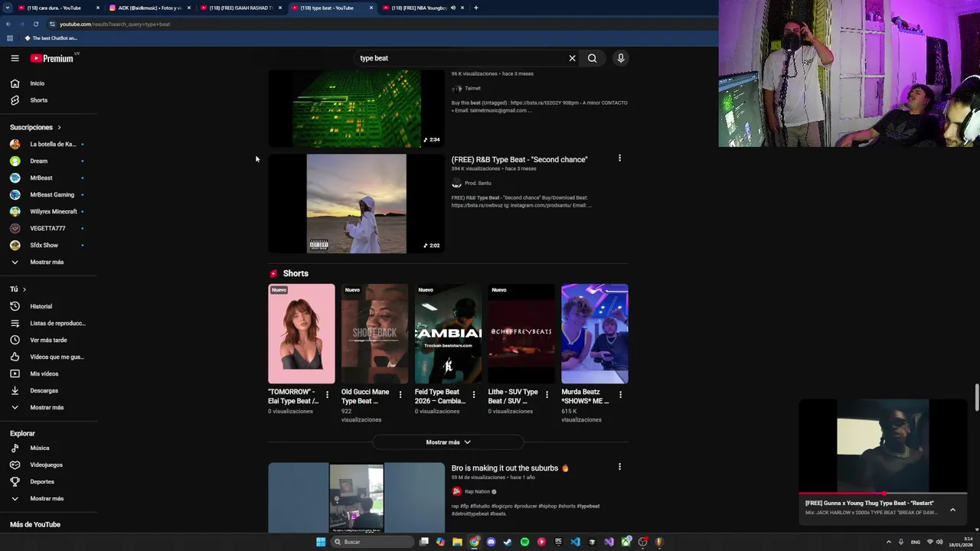Screen dimensions: 980x551
Task: Open options for Lithe SUV short
Action: point(547,395)
